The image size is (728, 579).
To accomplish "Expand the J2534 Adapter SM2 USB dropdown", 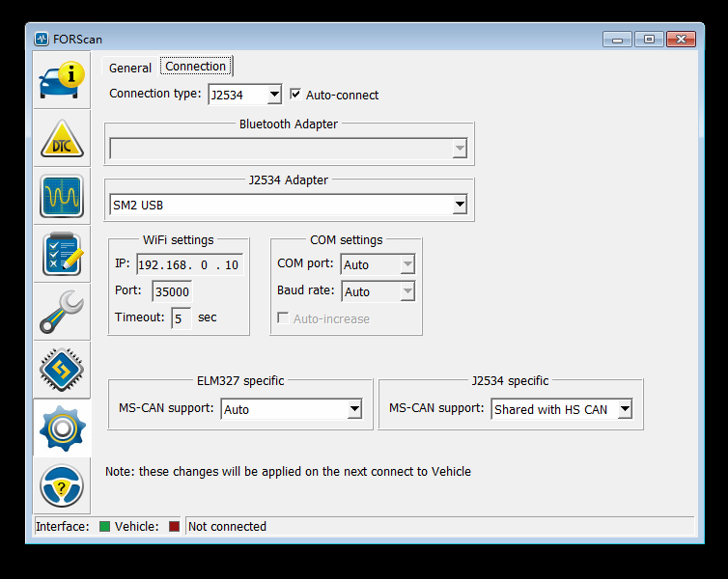I will coord(289,205).
